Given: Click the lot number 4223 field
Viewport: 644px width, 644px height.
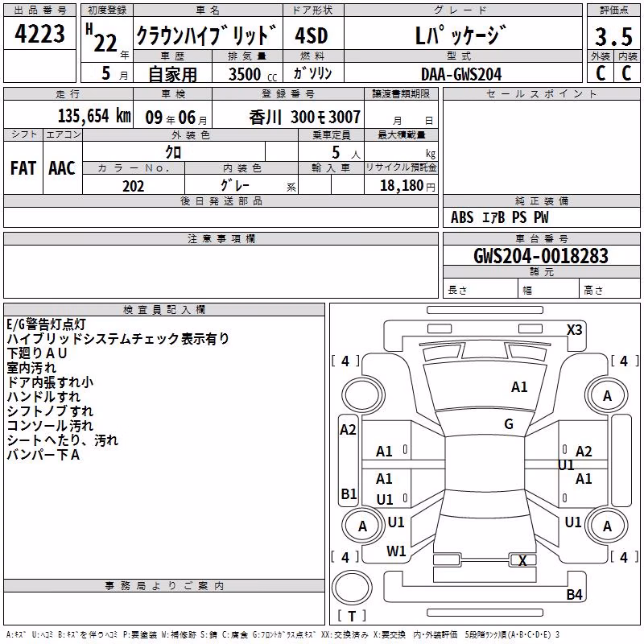Looking at the screenshot, I should pos(39,33).
